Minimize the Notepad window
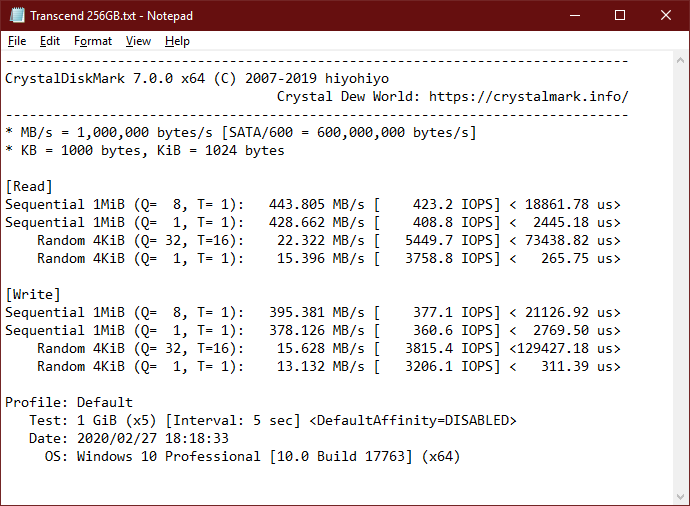Image resolution: width=690 pixels, height=506 pixels. (x=575, y=15)
